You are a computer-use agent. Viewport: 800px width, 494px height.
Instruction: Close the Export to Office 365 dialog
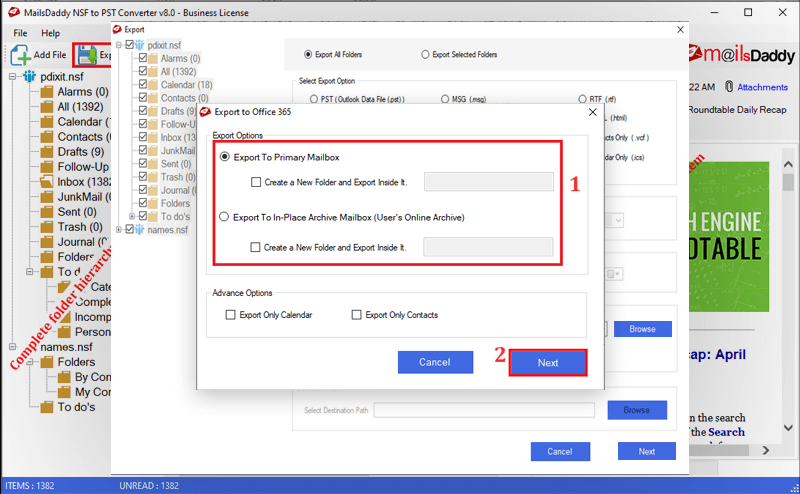point(592,112)
